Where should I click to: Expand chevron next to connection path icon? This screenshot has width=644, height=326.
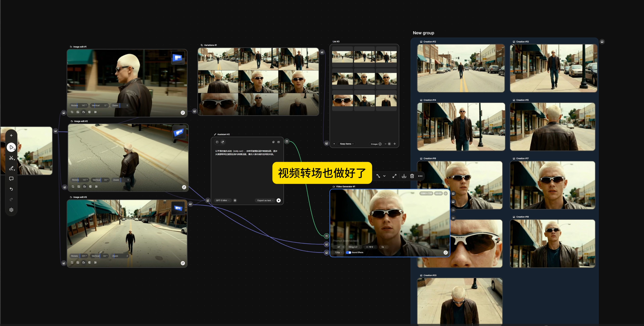(384, 176)
